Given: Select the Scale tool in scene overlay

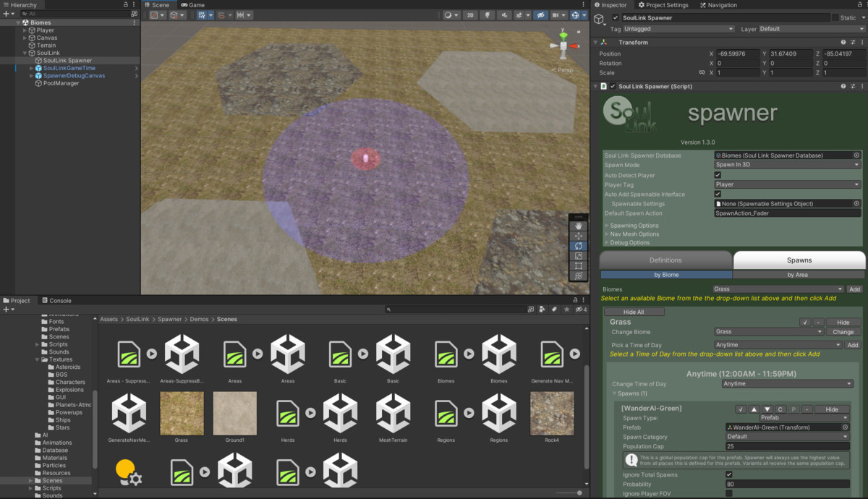Looking at the screenshot, I should [x=579, y=256].
